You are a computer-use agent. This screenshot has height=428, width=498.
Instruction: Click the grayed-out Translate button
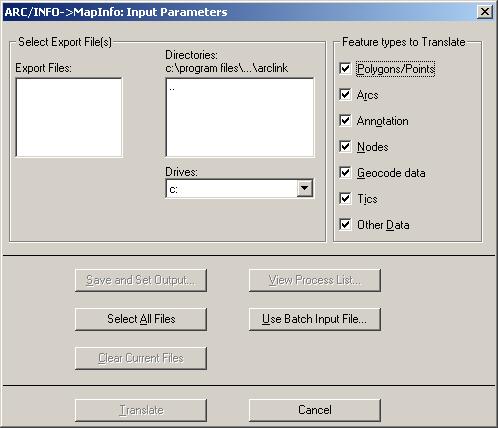[x=141, y=410]
